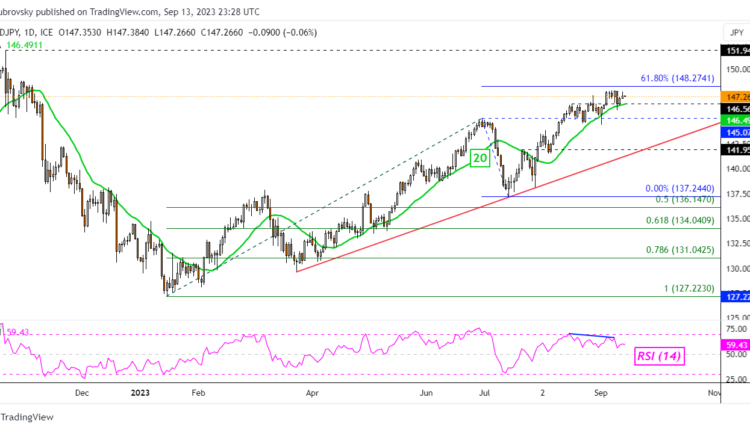
Task: Click the pink 59.43 RSI value tag
Action: pyautogui.click(x=735, y=344)
